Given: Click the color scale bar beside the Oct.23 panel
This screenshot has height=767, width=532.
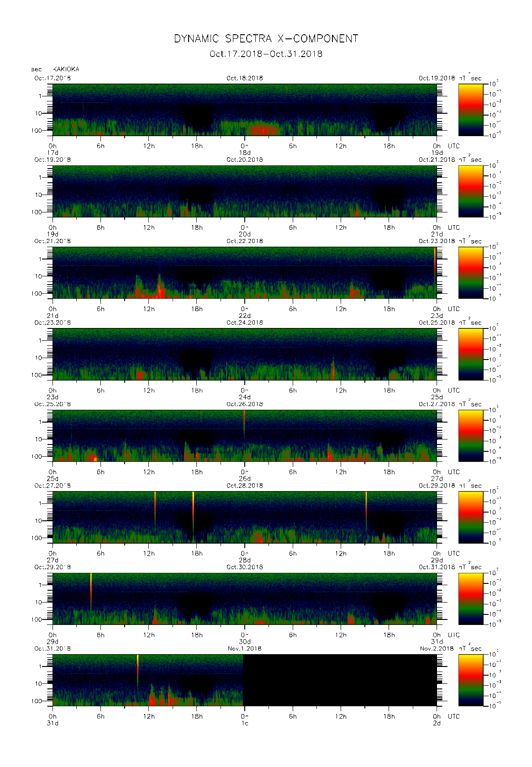Looking at the screenshot, I should 471,354.
